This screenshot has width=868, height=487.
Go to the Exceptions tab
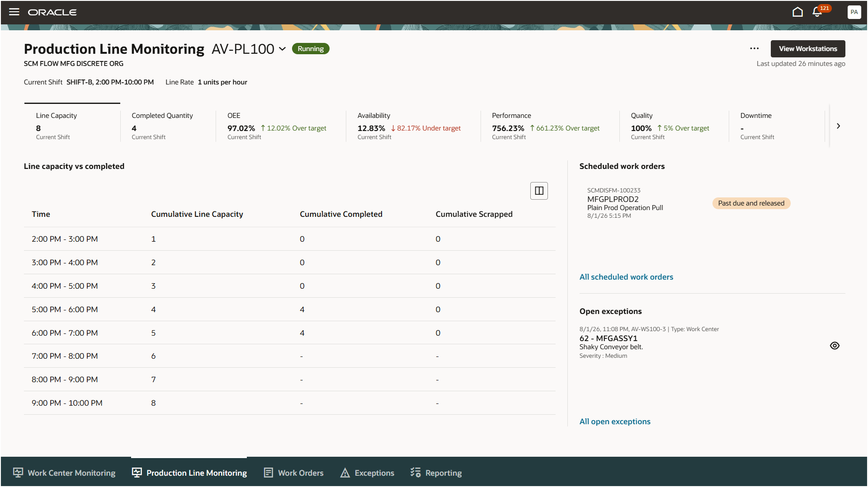(367, 473)
